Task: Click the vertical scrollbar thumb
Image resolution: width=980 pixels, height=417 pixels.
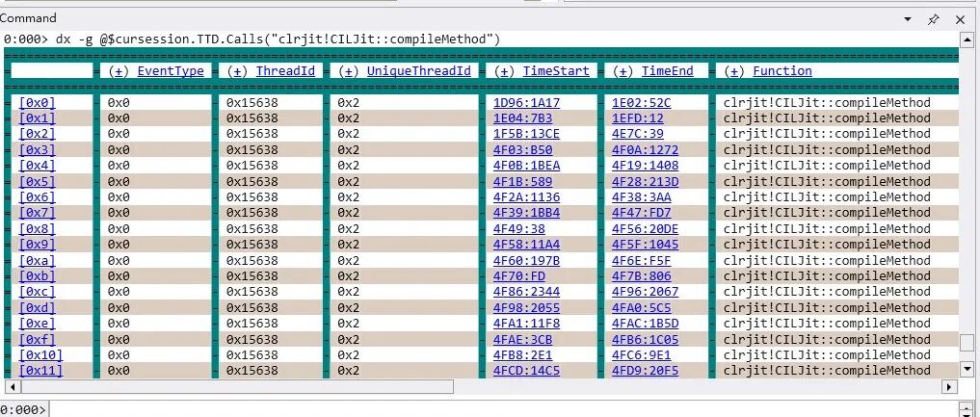Action: [967, 343]
